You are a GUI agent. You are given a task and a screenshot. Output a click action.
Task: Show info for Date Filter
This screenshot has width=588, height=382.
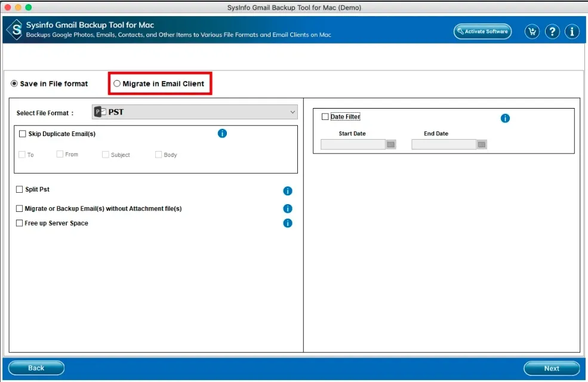(505, 118)
